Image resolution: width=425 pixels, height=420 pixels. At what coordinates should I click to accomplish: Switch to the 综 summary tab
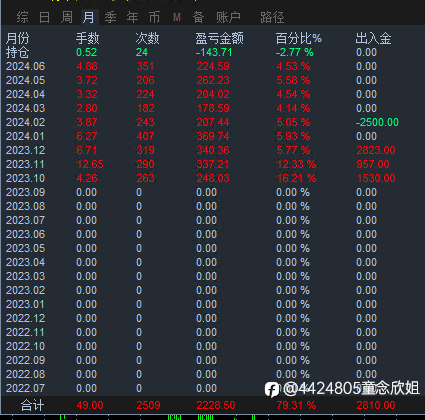click(x=22, y=17)
